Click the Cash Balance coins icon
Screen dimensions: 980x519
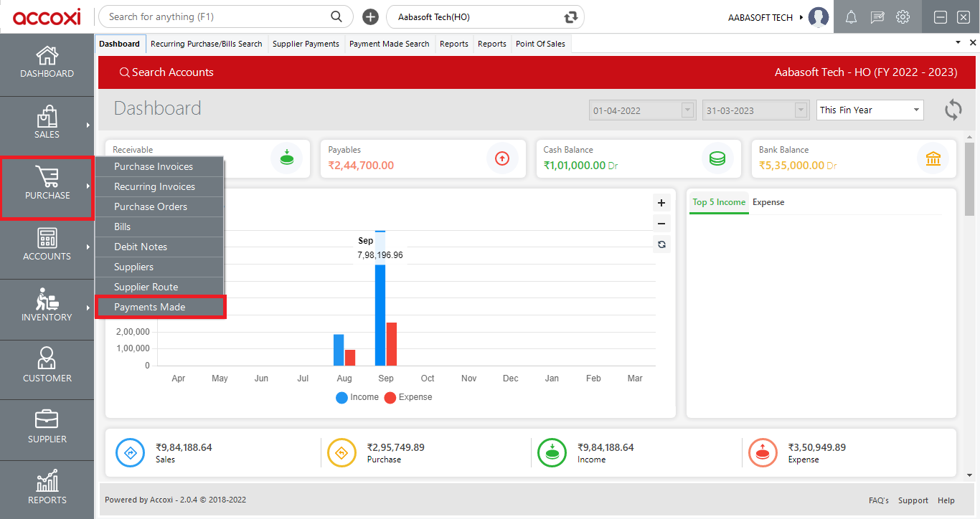coord(717,158)
